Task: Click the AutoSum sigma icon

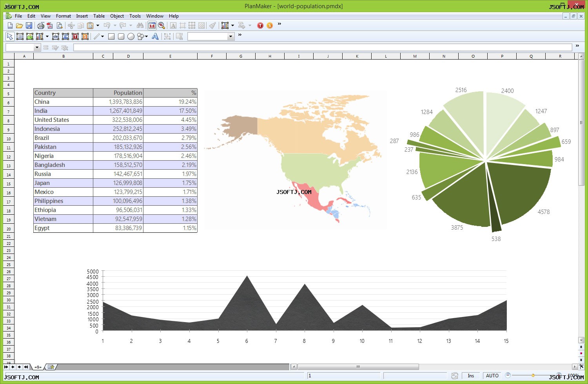Action: (x=242, y=25)
